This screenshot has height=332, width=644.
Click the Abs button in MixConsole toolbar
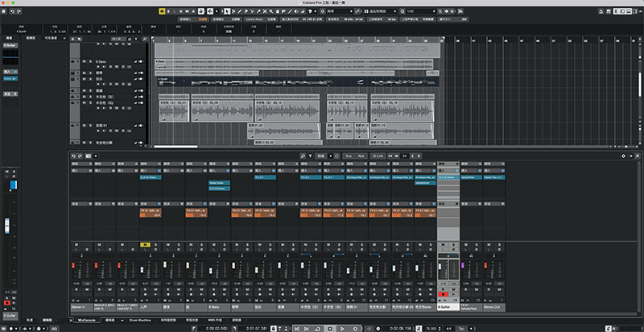(361, 156)
